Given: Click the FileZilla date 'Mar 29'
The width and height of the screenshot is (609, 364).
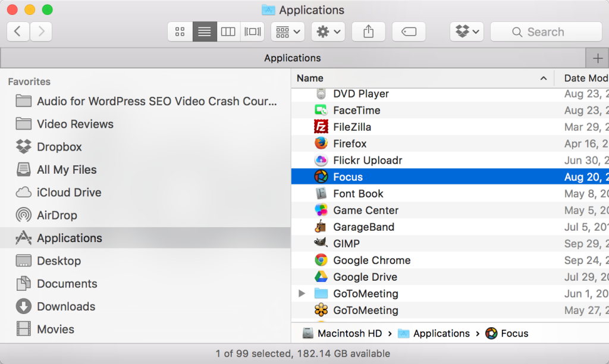Looking at the screenshot, I should (x=586, y=127).
